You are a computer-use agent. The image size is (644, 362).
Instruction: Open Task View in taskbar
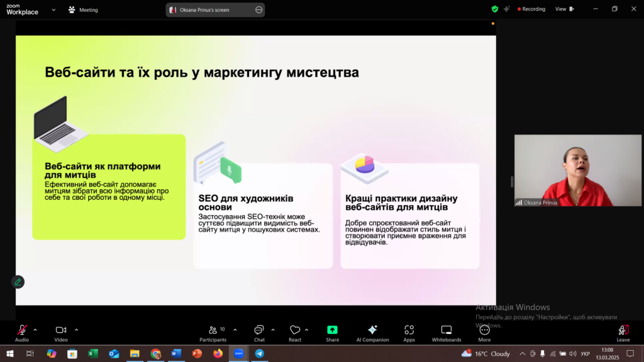(x=30, y=353)
